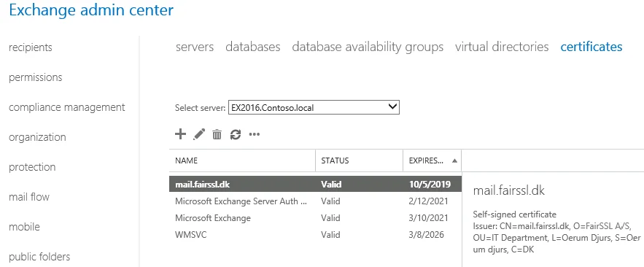Open the organization section
This screenshot has width=644, height=267.
(37, 137)
